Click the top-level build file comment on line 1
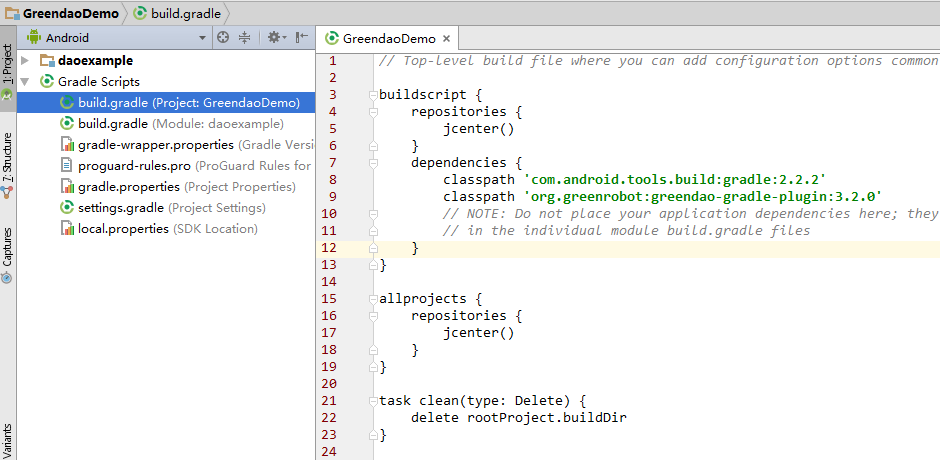This screenshot has height=460, width=940. (658, 61)
